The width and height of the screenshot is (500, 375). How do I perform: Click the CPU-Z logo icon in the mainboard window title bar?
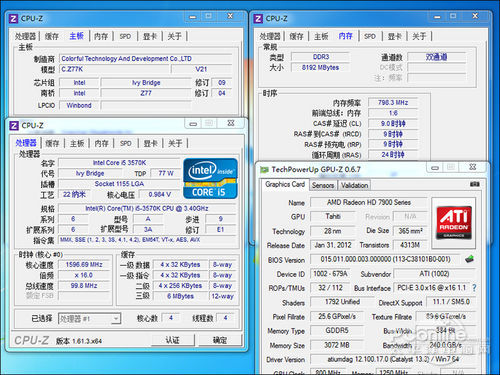pos(13,18)
